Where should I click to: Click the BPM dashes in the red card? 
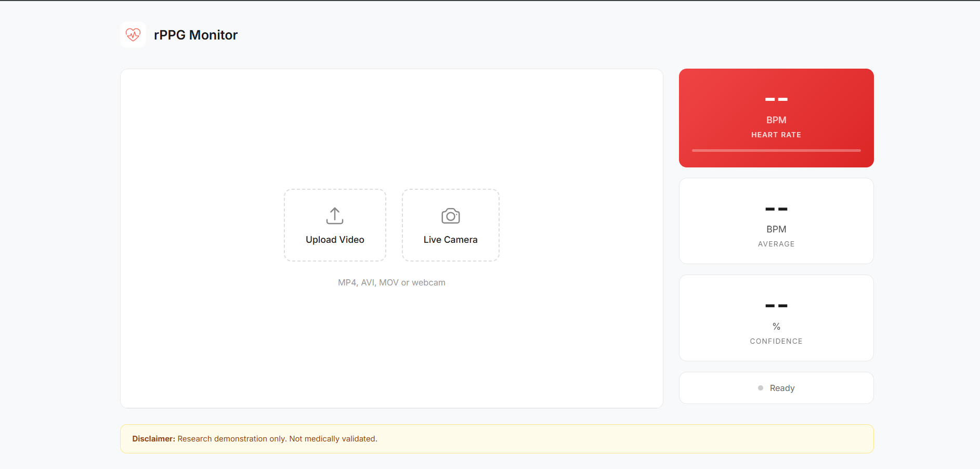[x=776, y=99]
